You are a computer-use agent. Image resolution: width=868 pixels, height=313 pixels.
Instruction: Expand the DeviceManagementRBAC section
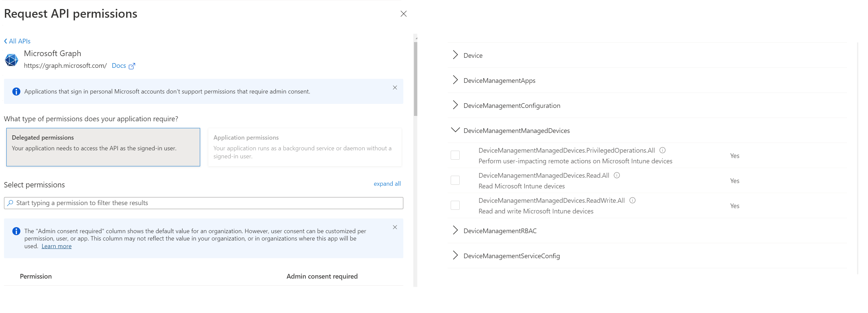[455, 230]
